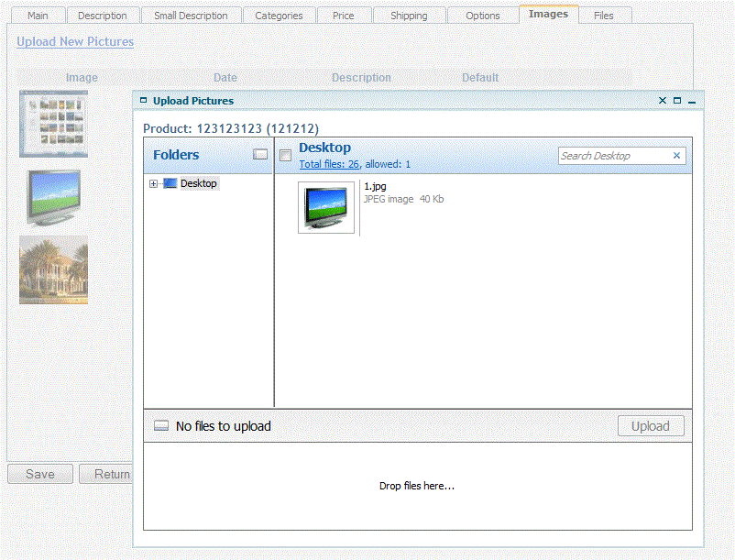Minimize the Upload Pictures dialog

click(692, 102)
